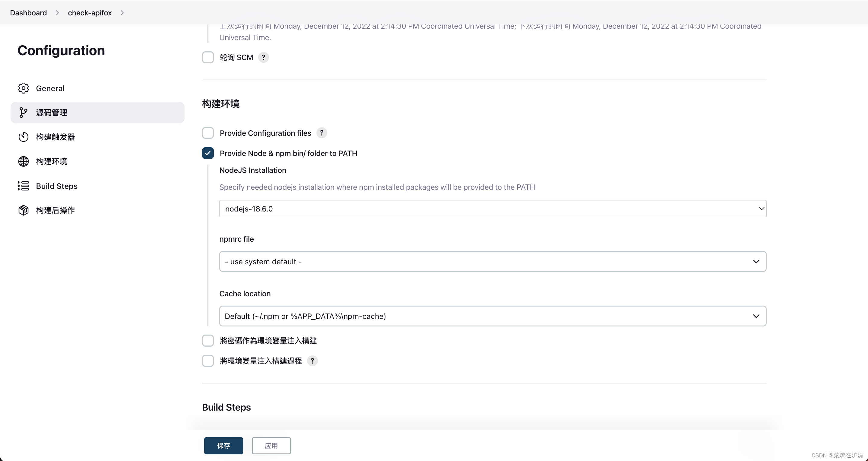The height and width of the screenshot is (461, 868).
Task: Click the 构建环境 globe icon
Action: pyautogui.click(x=23, y=161)
